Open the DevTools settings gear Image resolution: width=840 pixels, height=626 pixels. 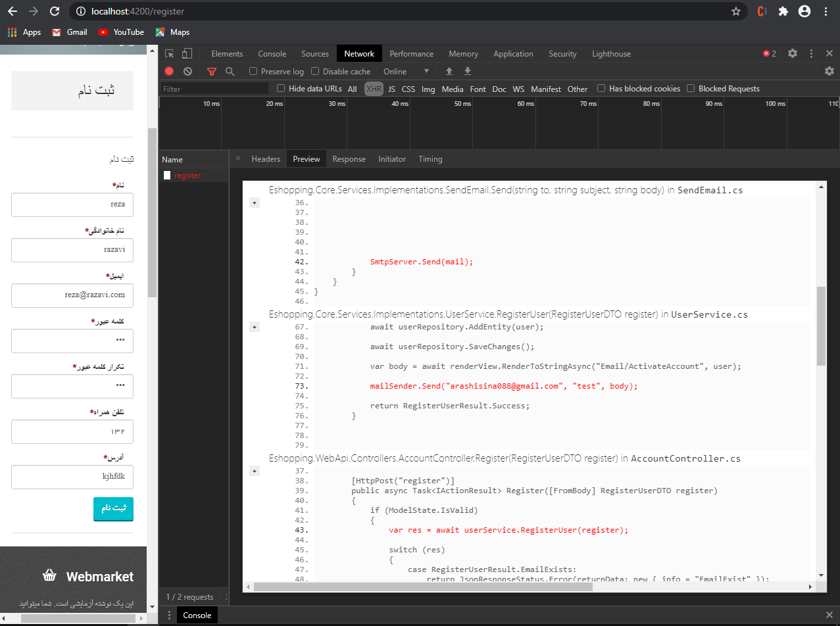pos(793,54)
